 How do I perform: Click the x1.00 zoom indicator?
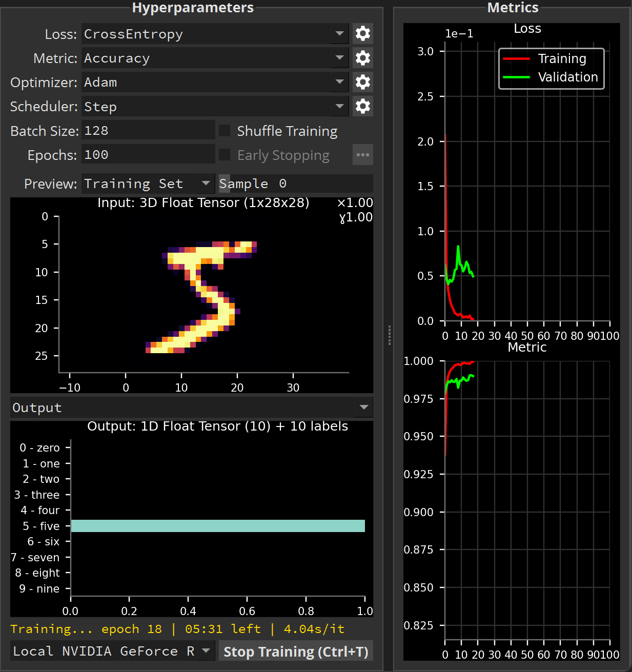(x=355, y=203)
